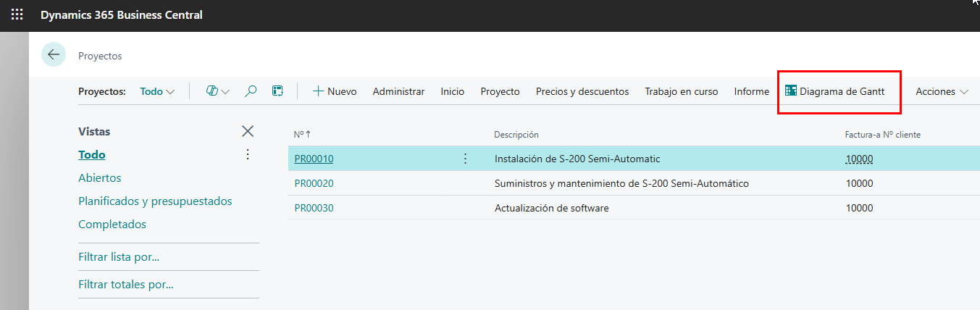Open the Precios y descuentos menu

[x=582, y=91]
